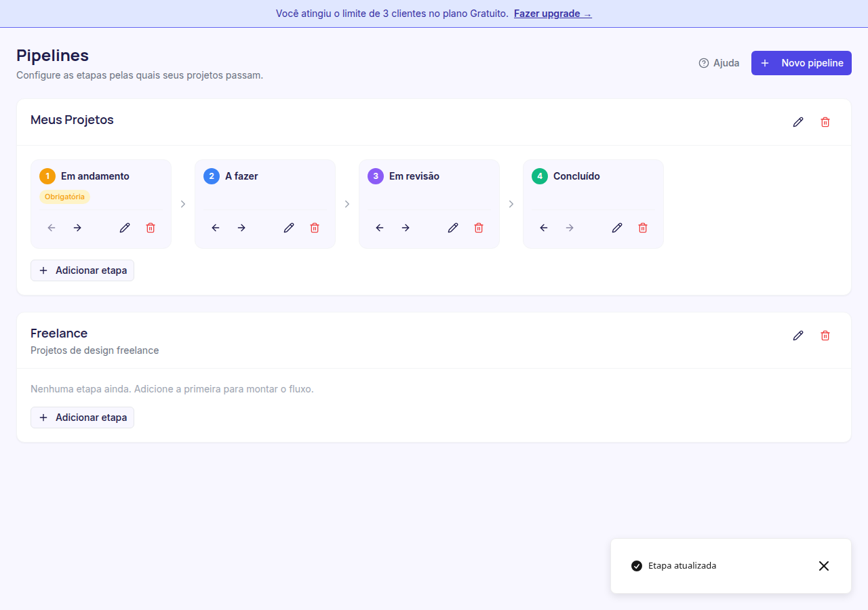Click the green stage number 4 badge
Screen dimensions: 868x610
coord(540,176)
